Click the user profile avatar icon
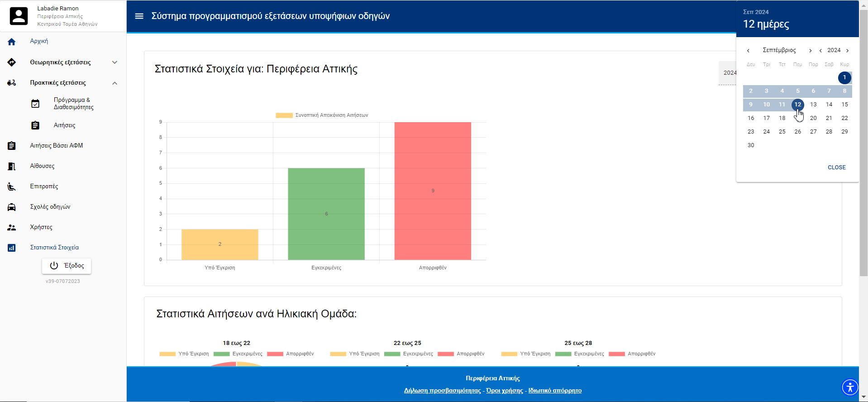868x402 pixels. pyautogui.click(x=19, y=16)
